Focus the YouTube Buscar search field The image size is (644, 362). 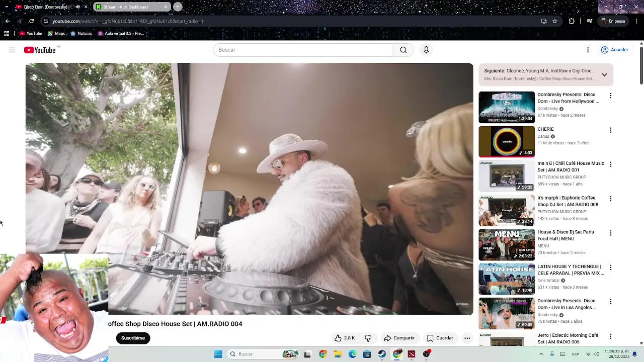[303, 50]
